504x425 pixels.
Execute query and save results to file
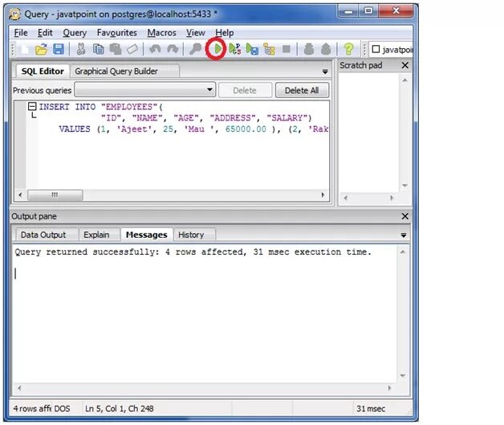tap(252, 49)
